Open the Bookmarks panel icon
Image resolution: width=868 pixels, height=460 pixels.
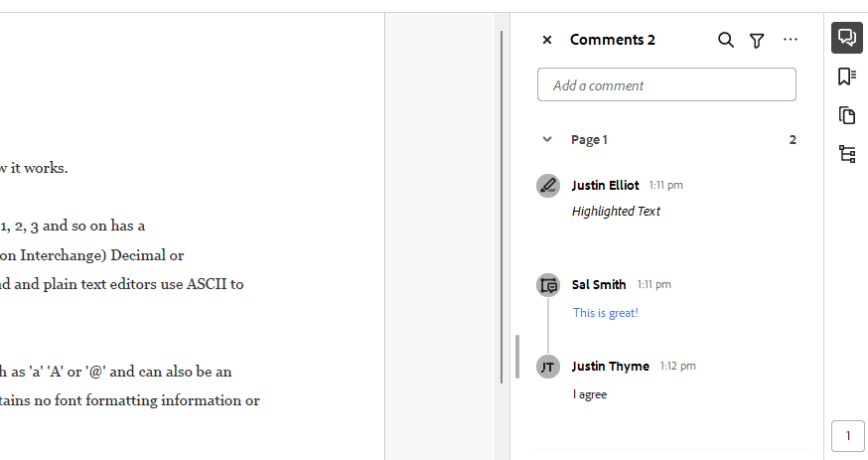[847, 77]
